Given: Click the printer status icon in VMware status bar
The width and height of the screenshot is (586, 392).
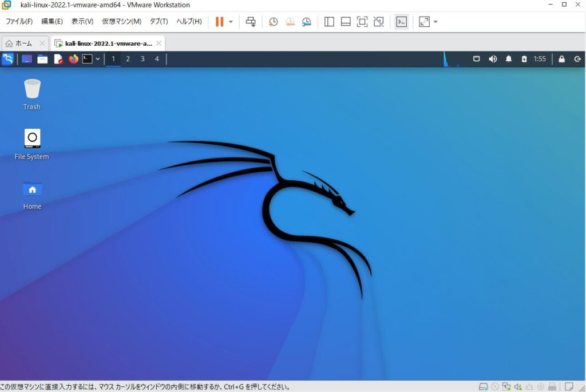Looking at the screenshot, I should [552, 387].
